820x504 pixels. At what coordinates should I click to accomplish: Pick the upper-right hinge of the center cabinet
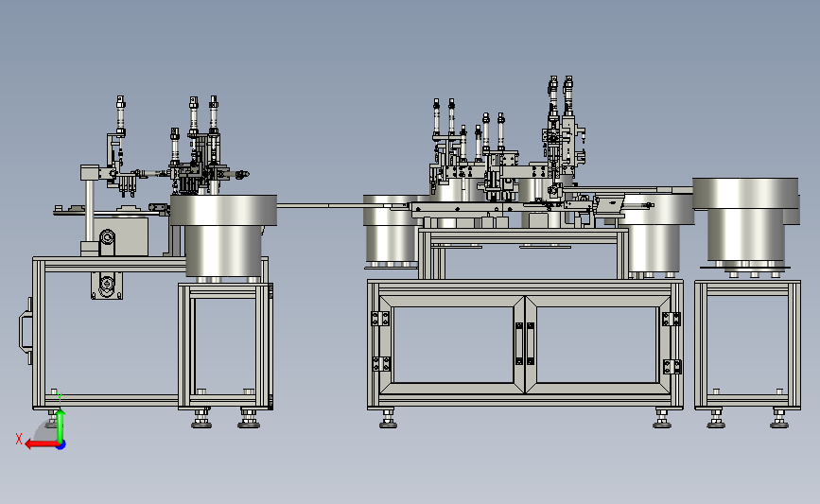671,319
